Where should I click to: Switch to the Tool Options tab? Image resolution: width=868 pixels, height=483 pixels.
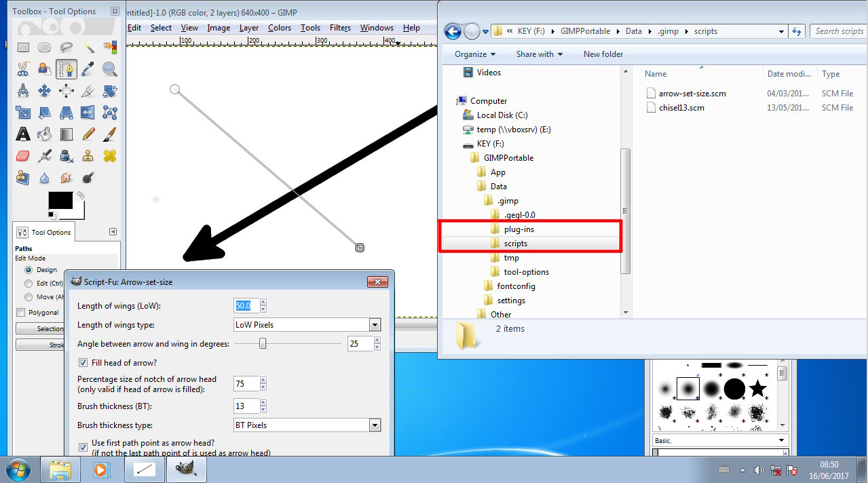coord(45,232)
